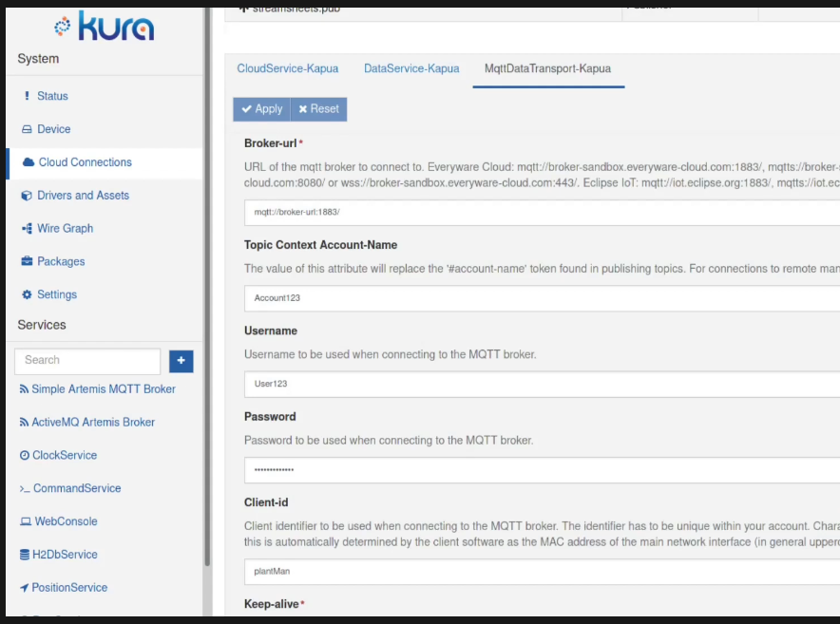Click the plus button to add service
The image size is (840, 624).
click(x=181, y=361)
